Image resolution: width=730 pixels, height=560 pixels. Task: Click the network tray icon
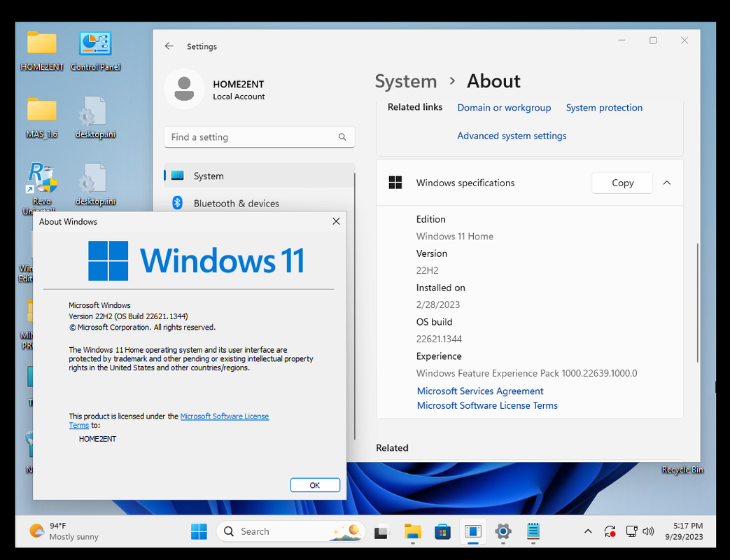point(631,531)
